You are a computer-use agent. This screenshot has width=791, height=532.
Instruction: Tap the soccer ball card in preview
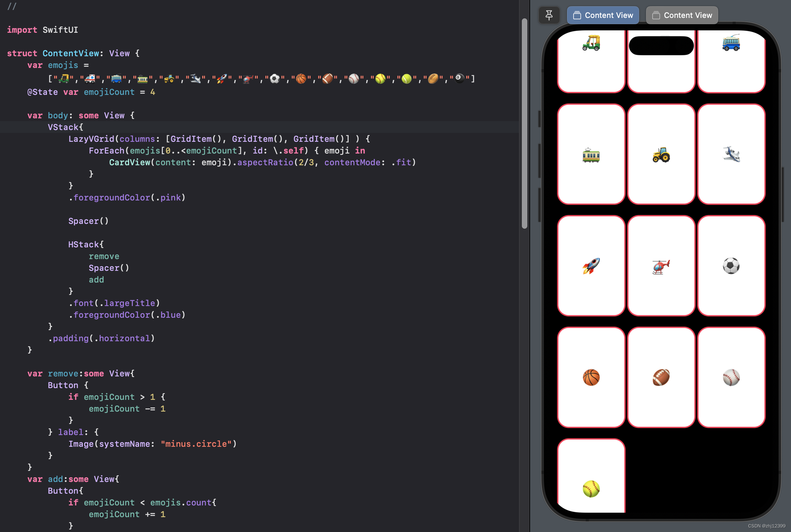[x=731, y=266]
